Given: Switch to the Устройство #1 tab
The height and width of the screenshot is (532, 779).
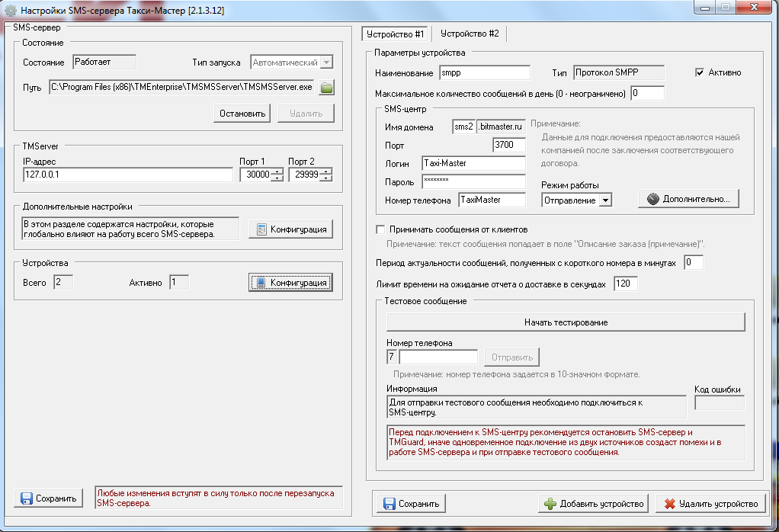Looking at the screenshot, I should [395, 34].
